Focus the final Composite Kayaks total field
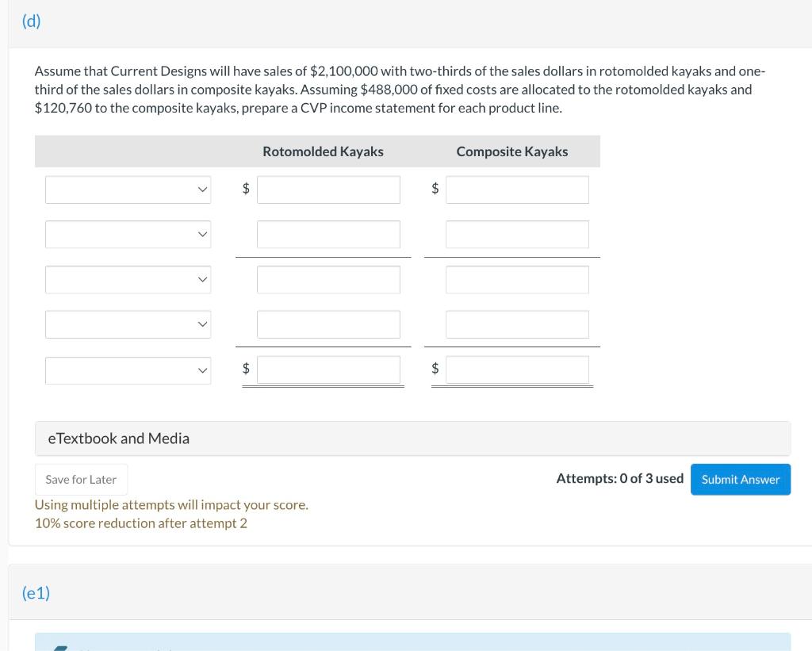 [x=517, y=370]
